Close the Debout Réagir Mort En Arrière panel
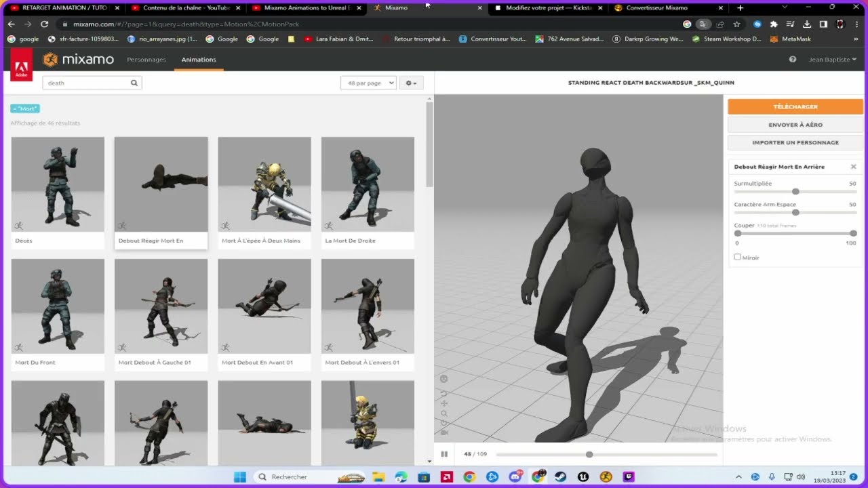 point(853,167)
